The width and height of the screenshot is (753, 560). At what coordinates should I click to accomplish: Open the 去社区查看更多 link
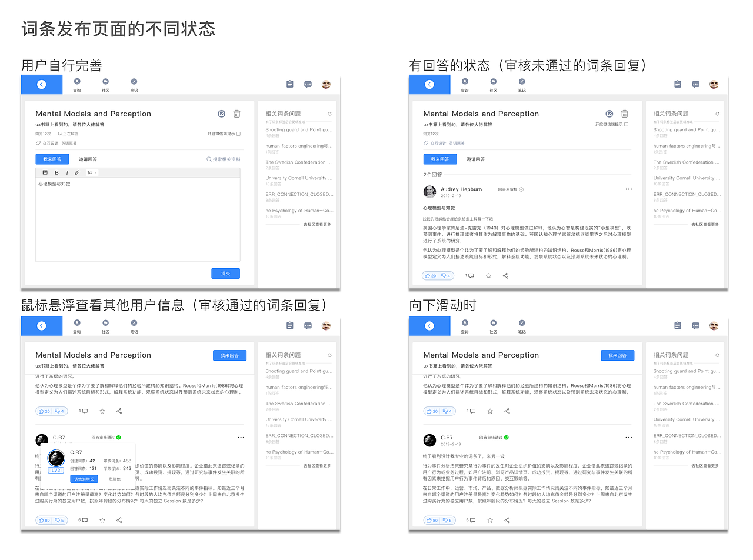point(316,224)
